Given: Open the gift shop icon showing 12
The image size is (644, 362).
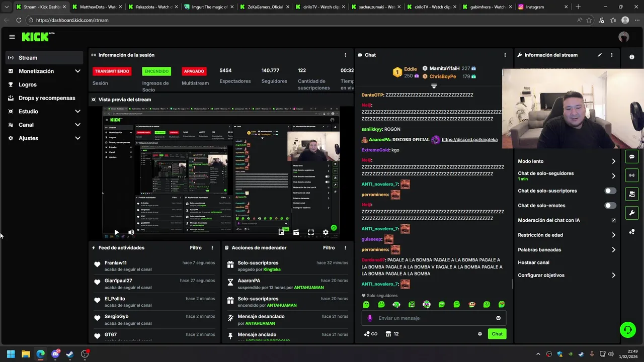Looking at the screenshot, I should coord(392,334).
